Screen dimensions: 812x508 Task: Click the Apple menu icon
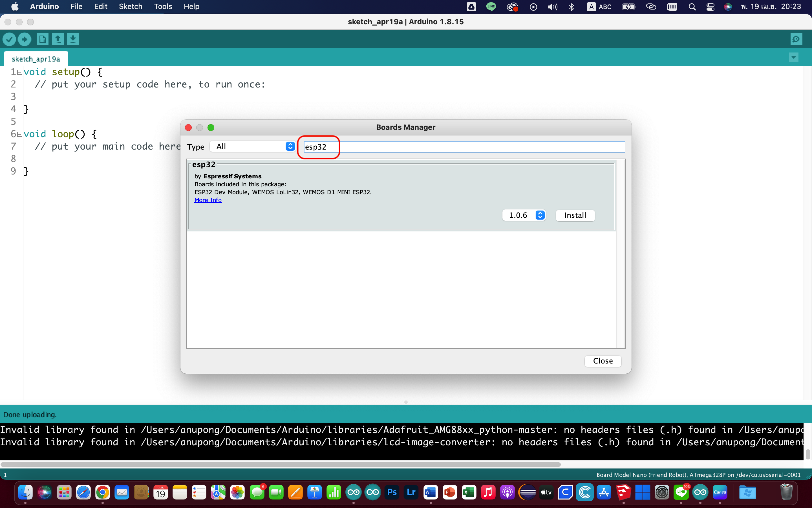tap(15, 6)
